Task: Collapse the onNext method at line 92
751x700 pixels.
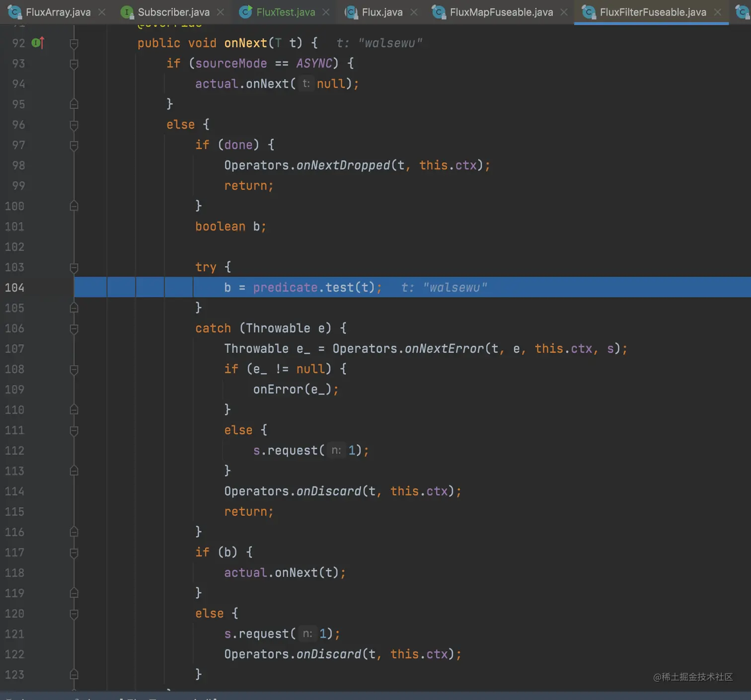Action: 74,44
